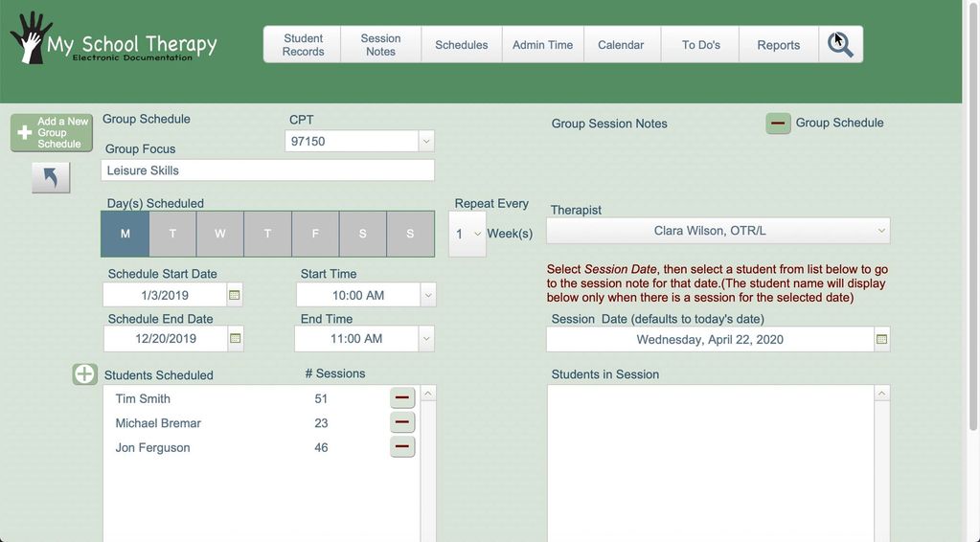Screen dimensions: 980x542
Task: Expand the CPT code dropdown
Action: [x=426, y=141]
